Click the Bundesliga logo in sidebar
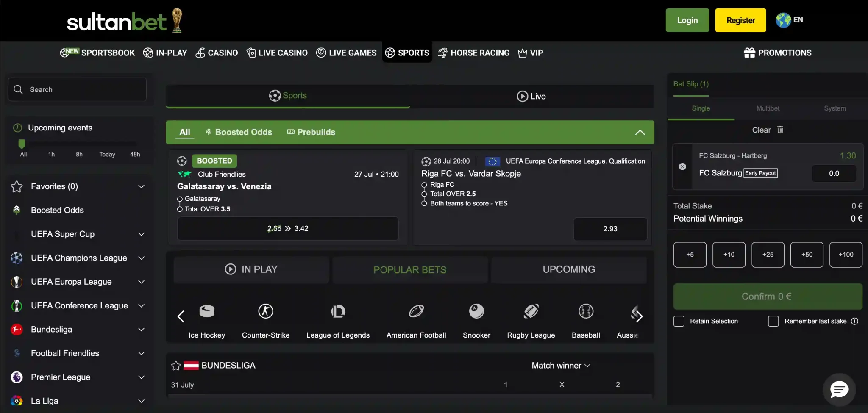 pyautogui.click(x=17, y=329)
